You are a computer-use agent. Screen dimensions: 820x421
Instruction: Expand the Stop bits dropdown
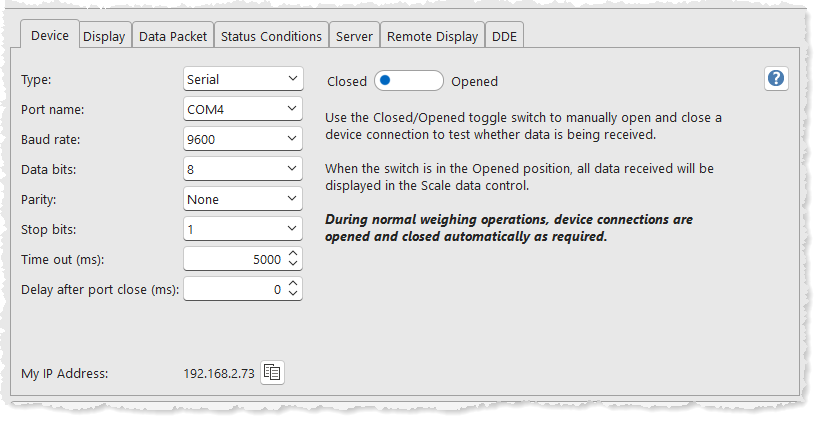[x=243, y=229]
